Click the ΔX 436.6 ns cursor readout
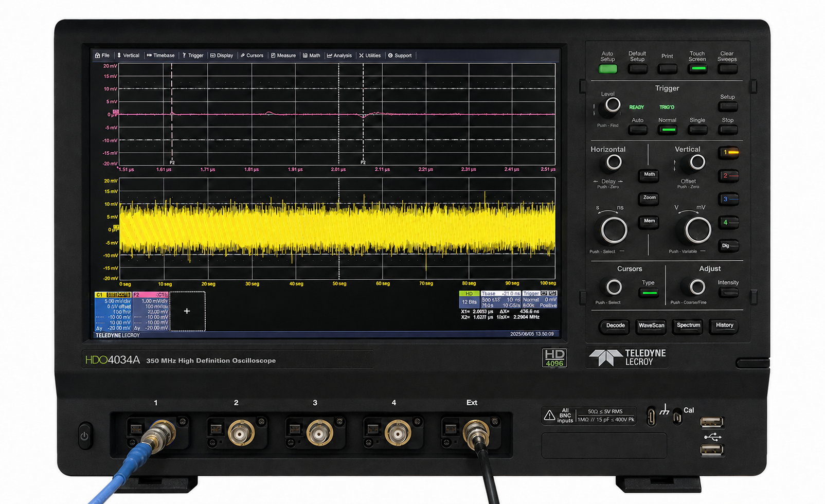The image size is (825, 504). click(519, 312)
